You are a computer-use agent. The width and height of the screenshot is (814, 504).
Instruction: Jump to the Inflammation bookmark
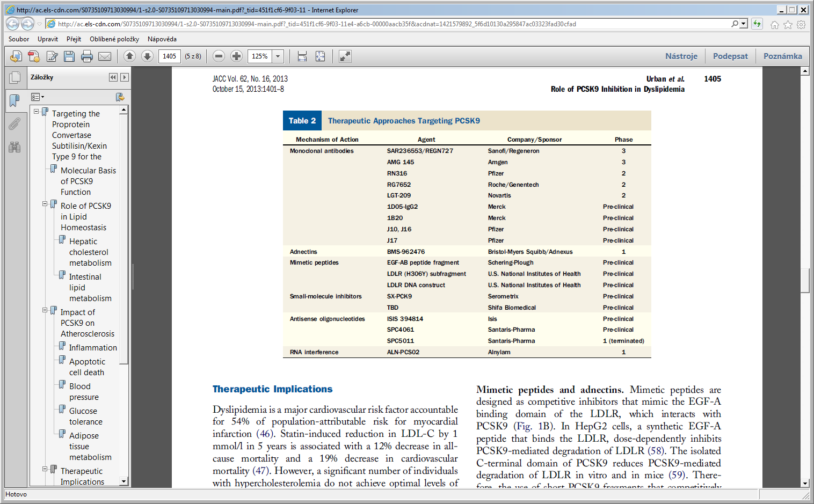pos(93,347)
